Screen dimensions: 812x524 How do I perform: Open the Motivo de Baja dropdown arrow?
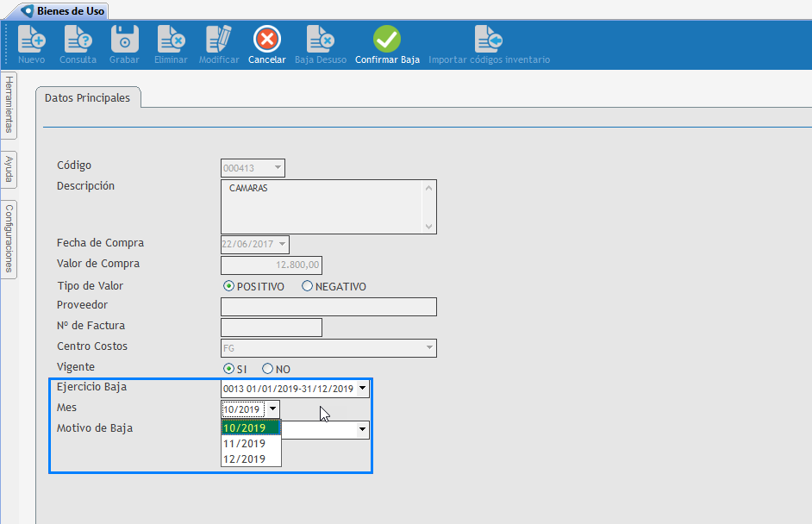coord(363,428)
